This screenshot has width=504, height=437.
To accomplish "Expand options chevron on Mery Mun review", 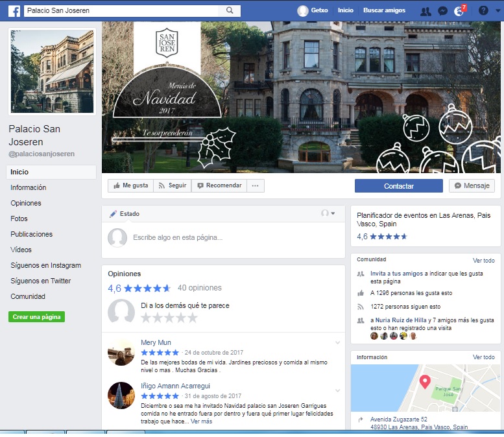I will coord(337,342).
